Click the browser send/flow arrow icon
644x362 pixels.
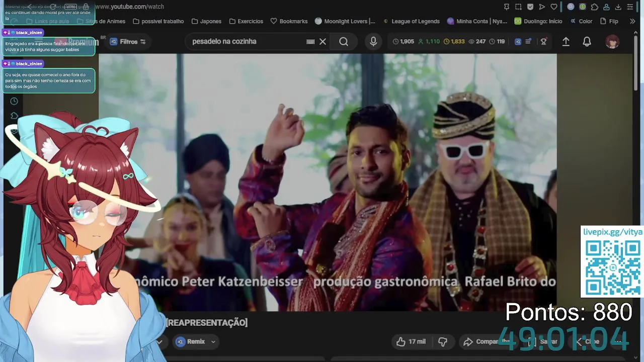point(542,7)
